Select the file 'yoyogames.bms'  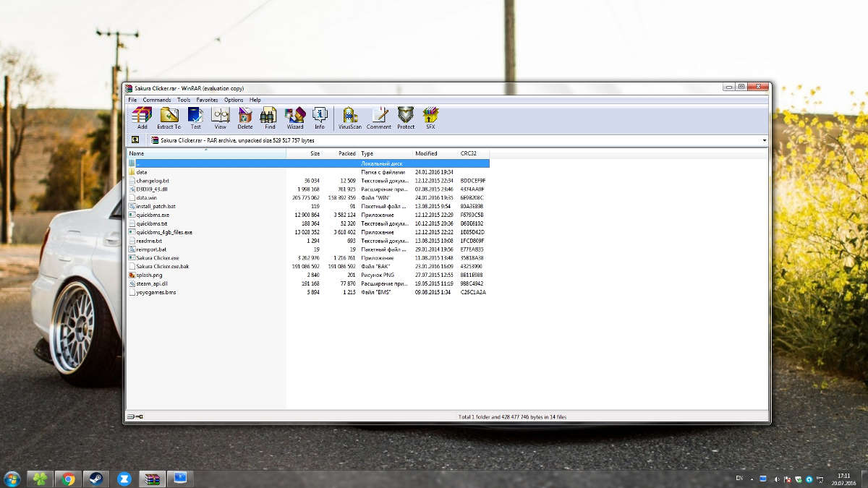[x=156, y=292]
